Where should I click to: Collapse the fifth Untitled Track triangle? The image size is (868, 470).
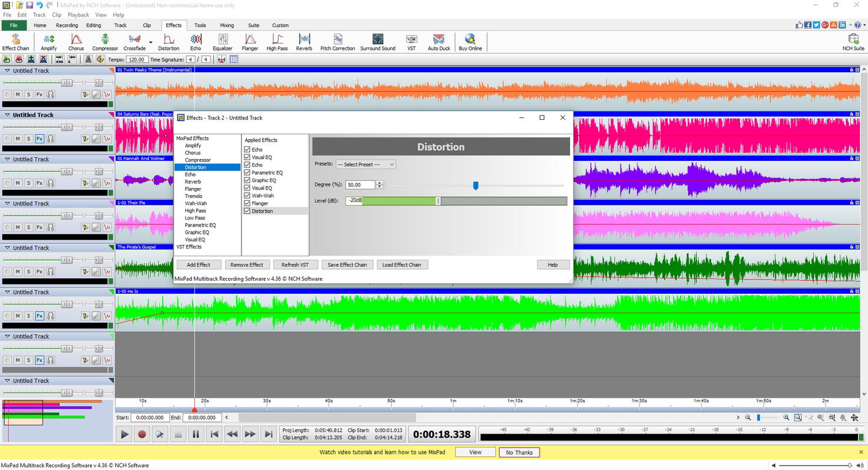coord(8,248)
